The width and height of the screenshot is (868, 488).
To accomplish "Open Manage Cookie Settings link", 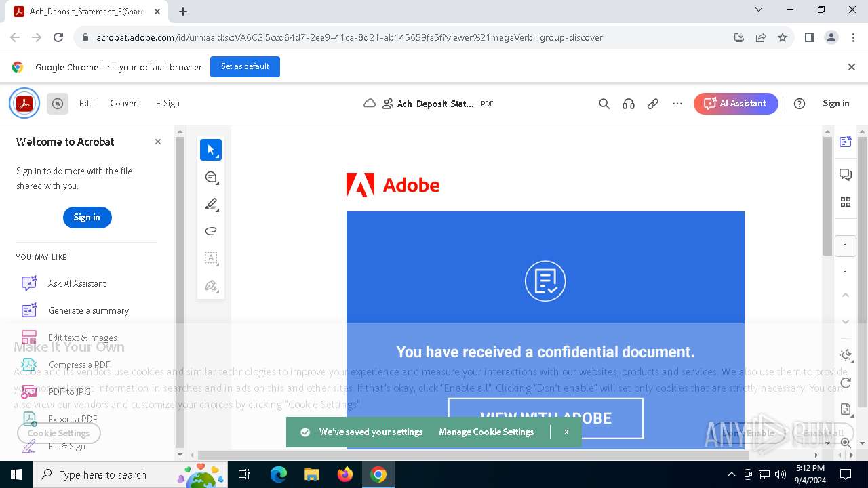I will (486, 432).
